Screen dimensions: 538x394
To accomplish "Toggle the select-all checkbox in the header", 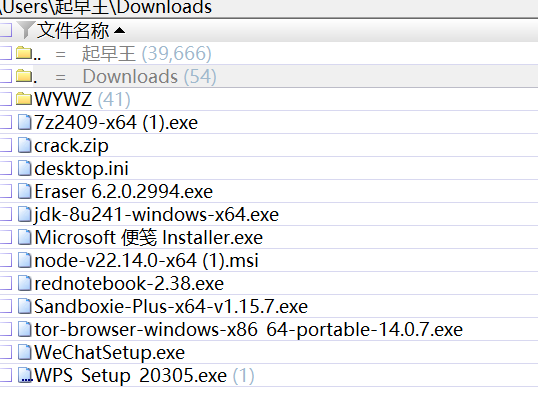I will tap(5, 30).
